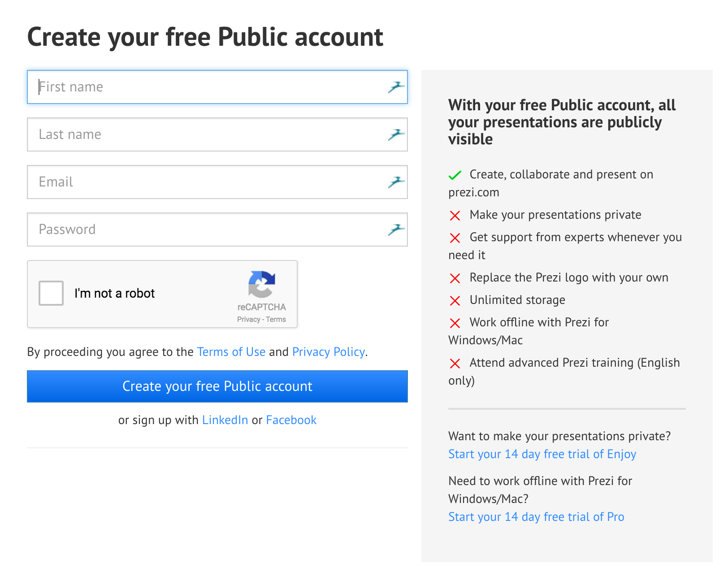Focus the Last name input field
The height and width of the screenshot is (572, 728).
pos(217,134)
